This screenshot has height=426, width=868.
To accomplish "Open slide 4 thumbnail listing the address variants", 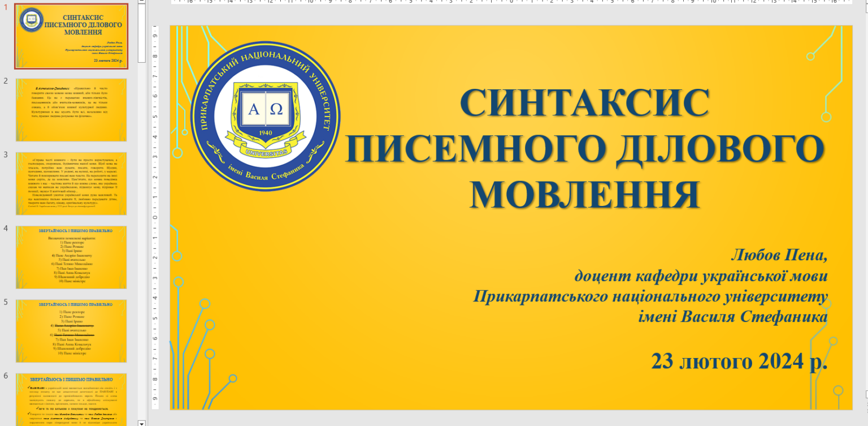I will point(71,257).
